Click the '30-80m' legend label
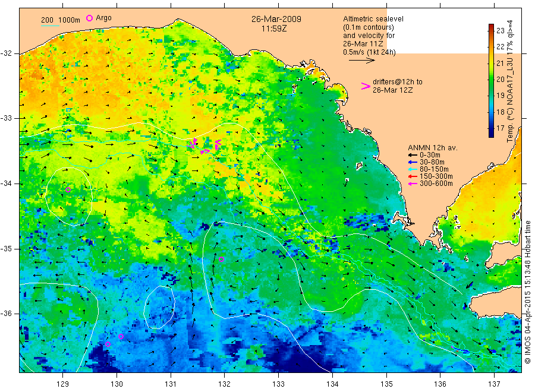Image resolution: width=535 pixels, height=392 pixels. tap(432, 162)
